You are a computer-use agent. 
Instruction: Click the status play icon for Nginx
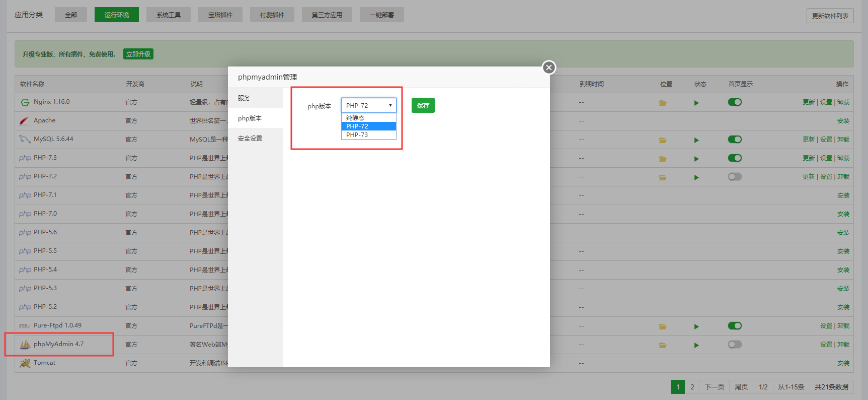click(696, 103)
